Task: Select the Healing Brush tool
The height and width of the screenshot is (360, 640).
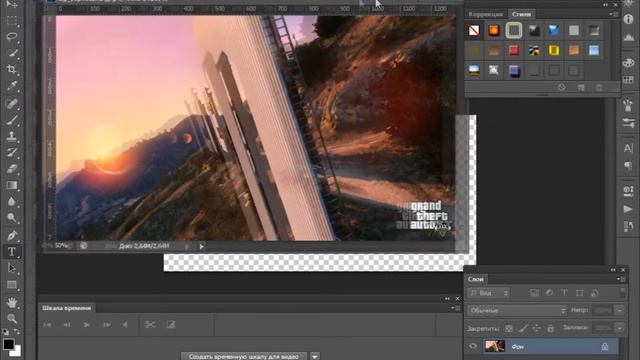Action: pos(12,103)
